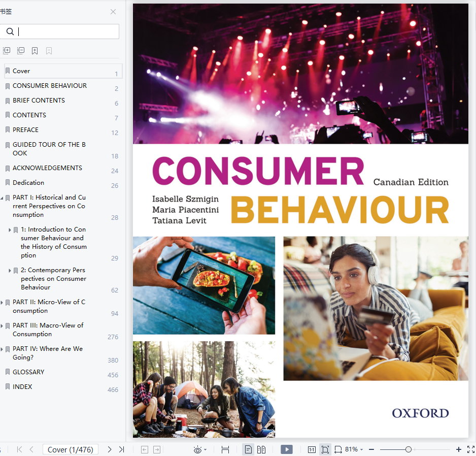Jump to last page button
Screen dimensions: 476x456
pyautogui.click(x=122, y=449)
